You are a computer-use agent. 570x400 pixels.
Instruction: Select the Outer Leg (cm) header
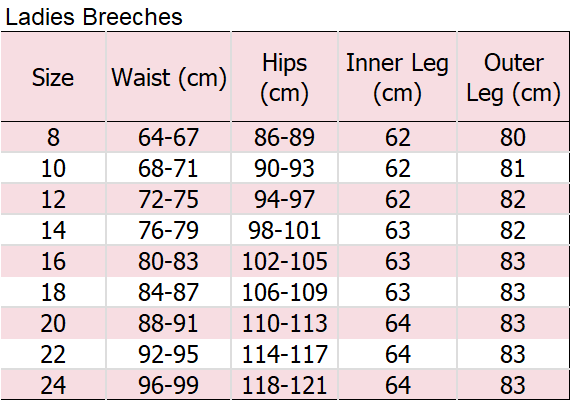(x=513, y=77)
